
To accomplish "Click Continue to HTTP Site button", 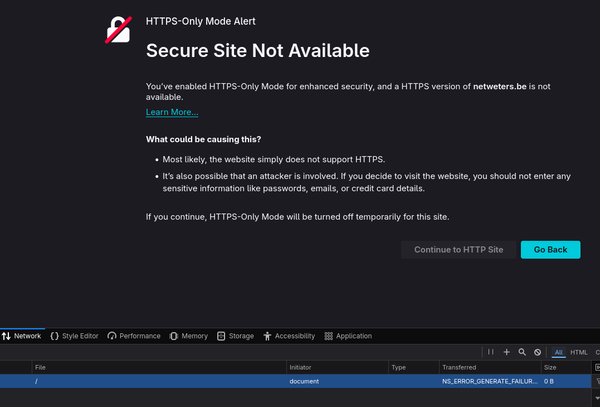I will [459, 249].
